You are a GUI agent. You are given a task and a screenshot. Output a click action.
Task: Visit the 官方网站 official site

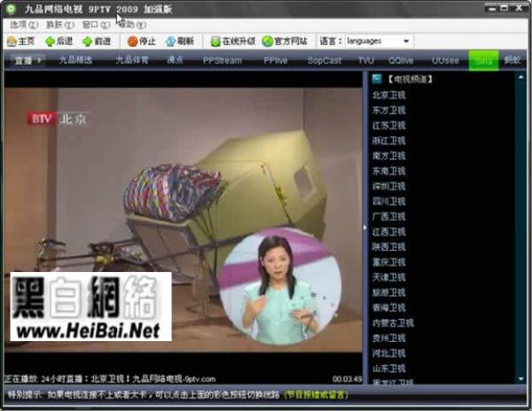click(285, 42)
